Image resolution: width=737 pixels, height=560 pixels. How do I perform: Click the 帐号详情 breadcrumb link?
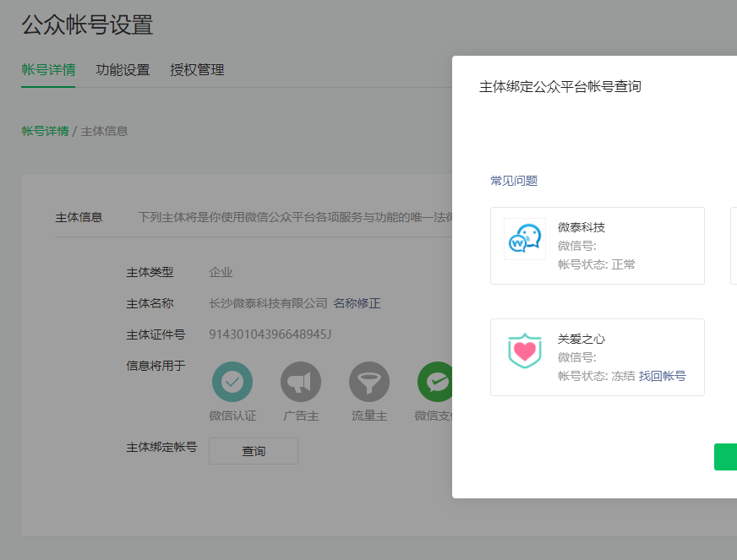[45, 131]
